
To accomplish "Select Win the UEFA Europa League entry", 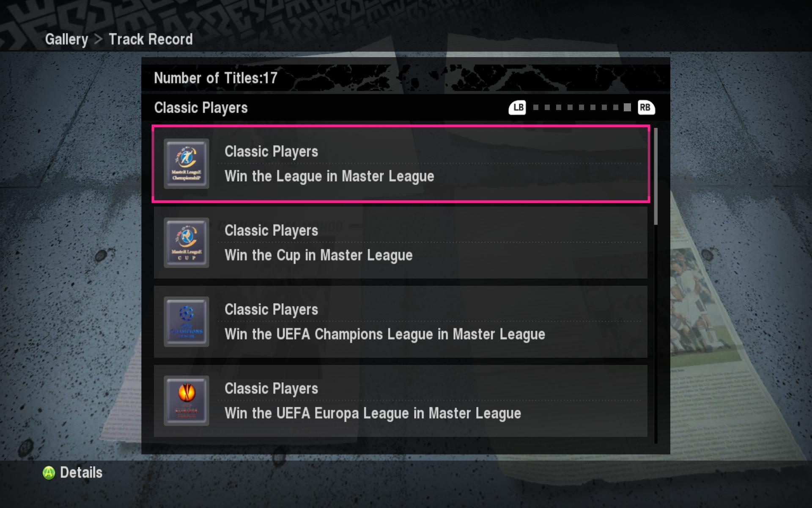I will click(x=401, y=401).
